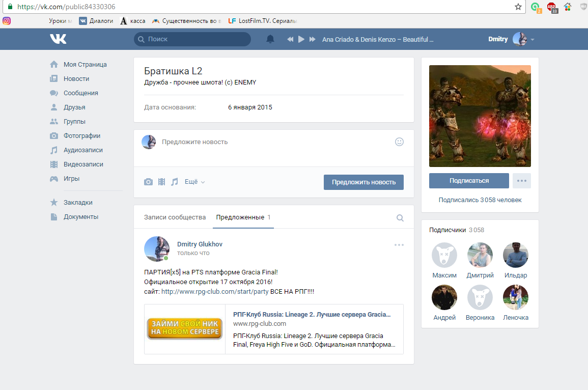Open the emoji smiley picker
The height and width of the screenshot is (390, 588).
(x=399, y=142)
